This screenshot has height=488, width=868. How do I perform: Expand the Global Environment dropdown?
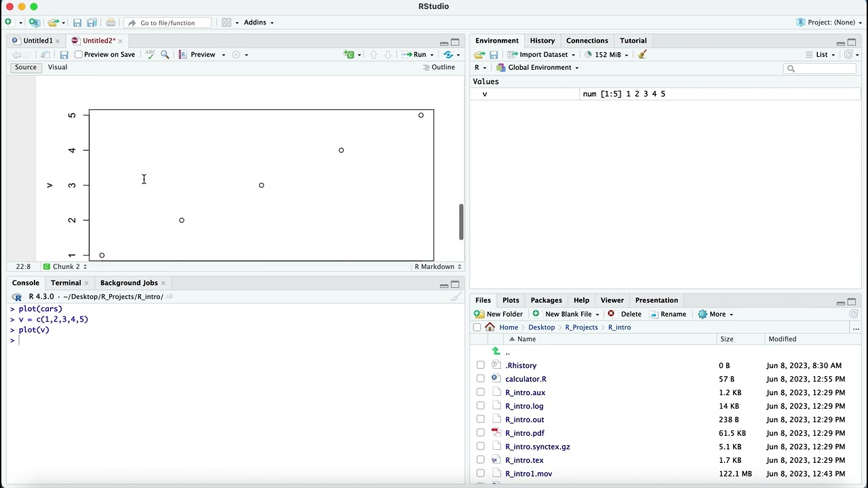(x=538, y=68)
